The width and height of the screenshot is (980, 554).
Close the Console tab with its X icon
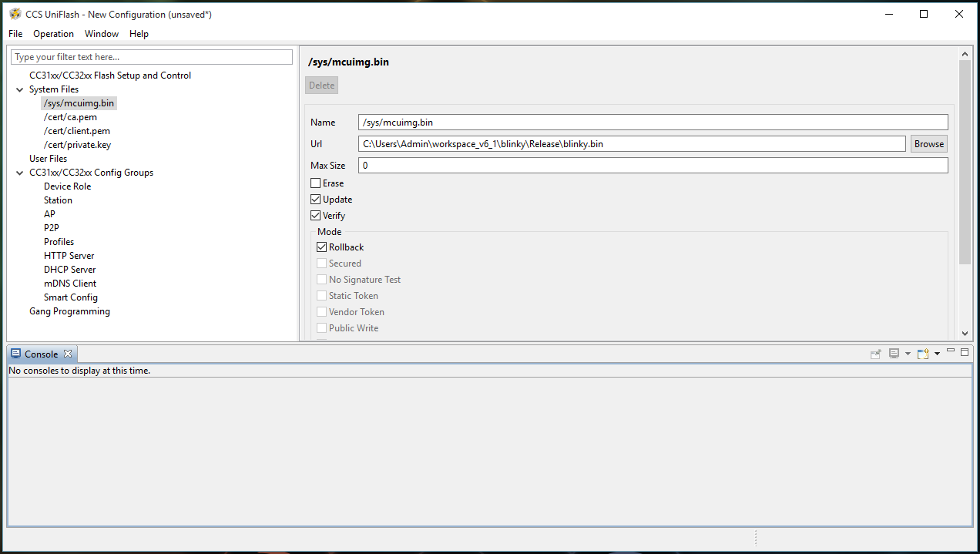(68, 354)
